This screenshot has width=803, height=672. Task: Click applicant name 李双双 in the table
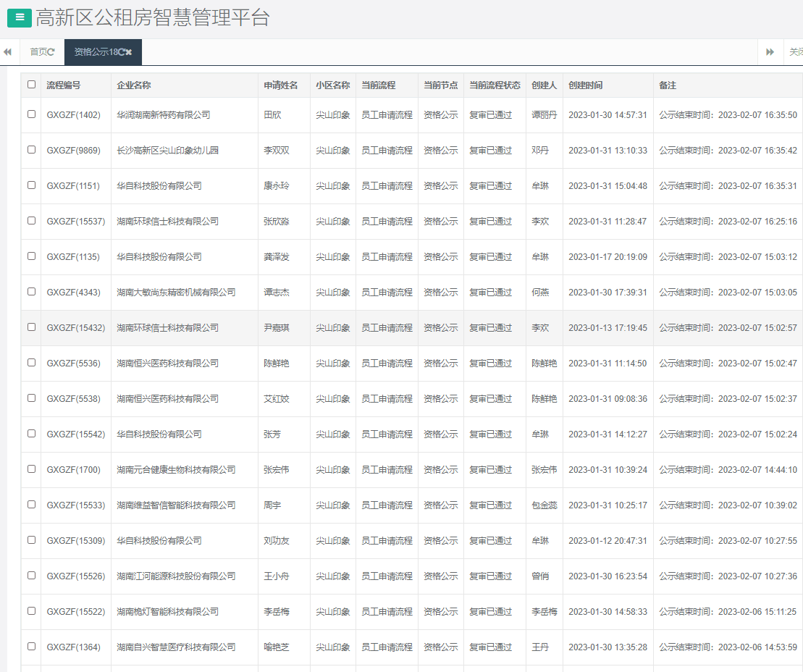coord(277,151)
